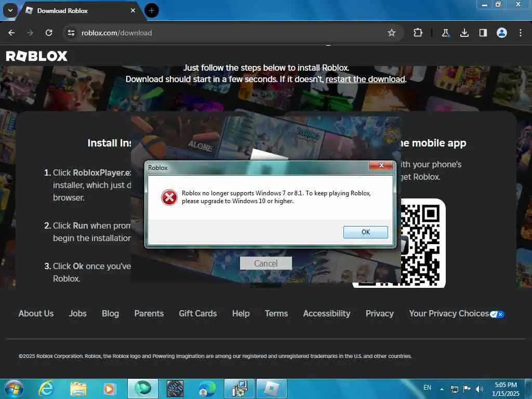The image size is (532, 399).
Task: Open the Accessibility footer link
Action: [327, 313]
